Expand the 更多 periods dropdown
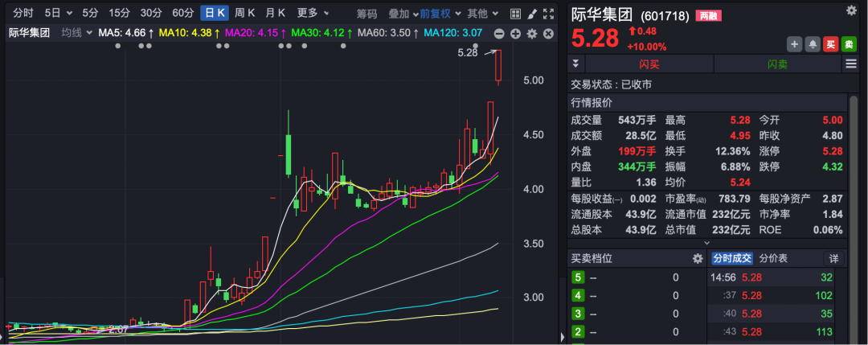Screen dimensions: 868x345 click(x=313, y=13)
